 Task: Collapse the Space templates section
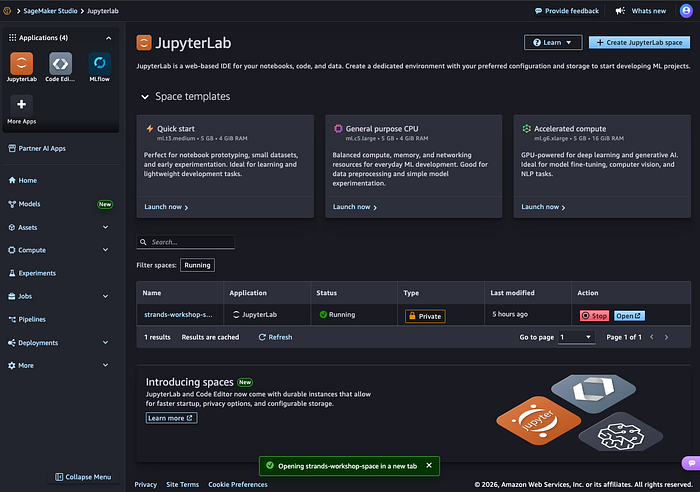[145, 97]
